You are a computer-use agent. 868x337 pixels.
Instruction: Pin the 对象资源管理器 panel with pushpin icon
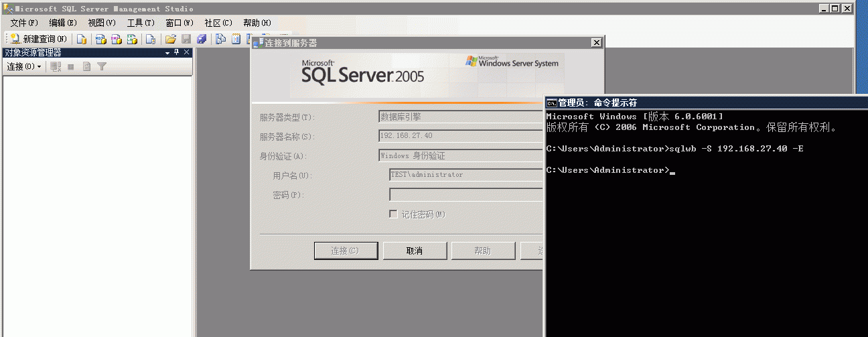(177, 52)
